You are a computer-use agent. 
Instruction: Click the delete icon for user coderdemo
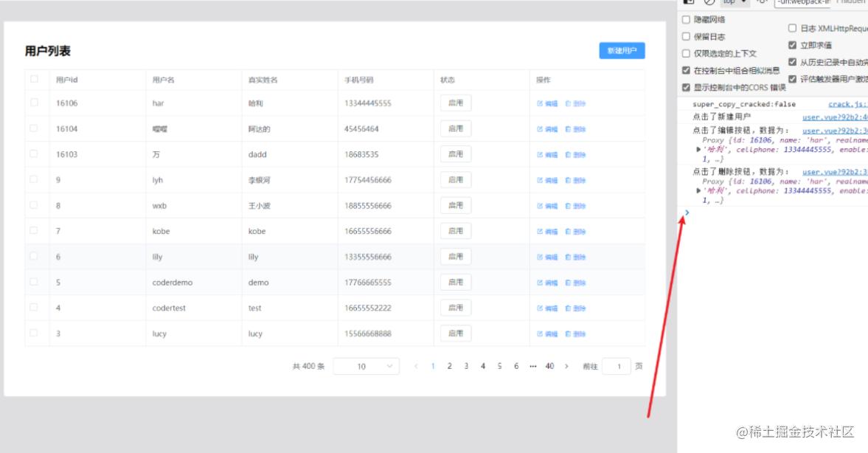(x=575, y=283)
